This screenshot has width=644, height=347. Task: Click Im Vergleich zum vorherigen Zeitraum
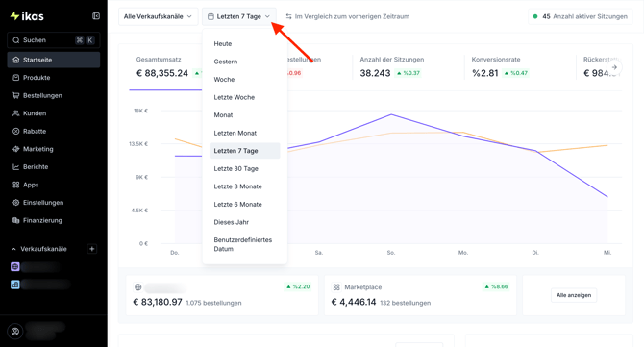[352, 17]
